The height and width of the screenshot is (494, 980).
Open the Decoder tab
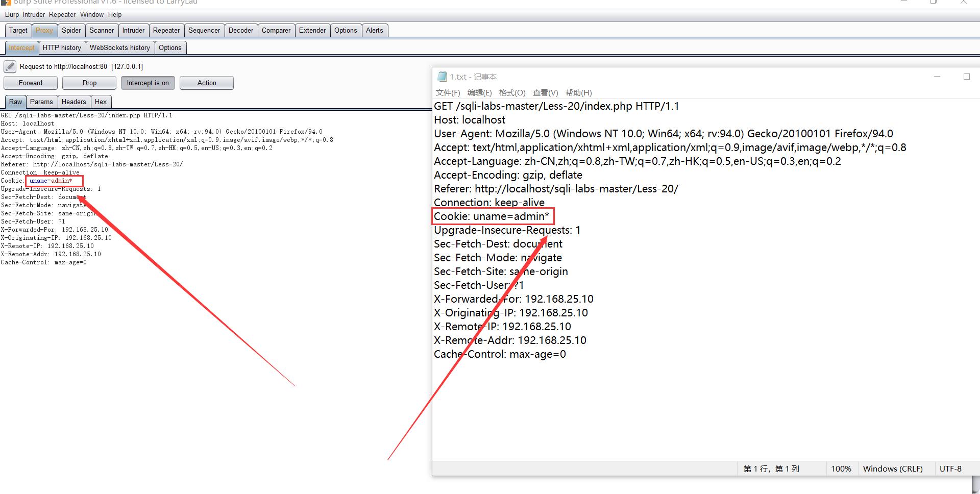coord(241,31)
